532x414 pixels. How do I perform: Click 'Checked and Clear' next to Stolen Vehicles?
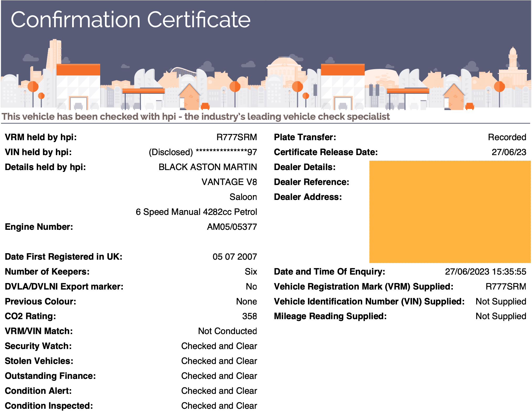[x=219, y=361]
